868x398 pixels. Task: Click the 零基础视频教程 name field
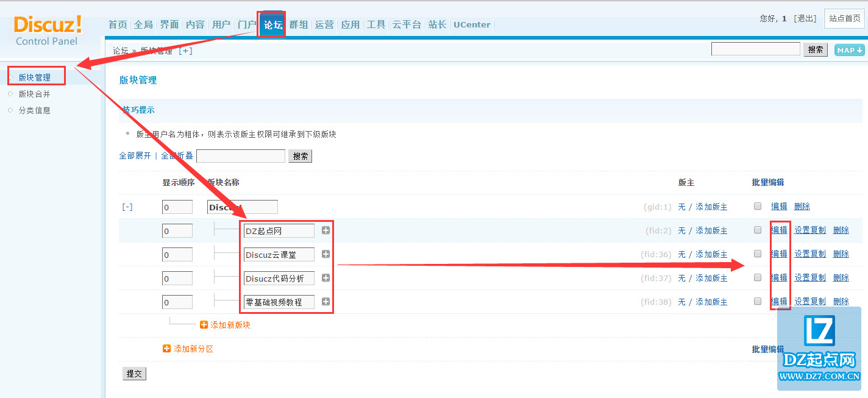[279, 302]
